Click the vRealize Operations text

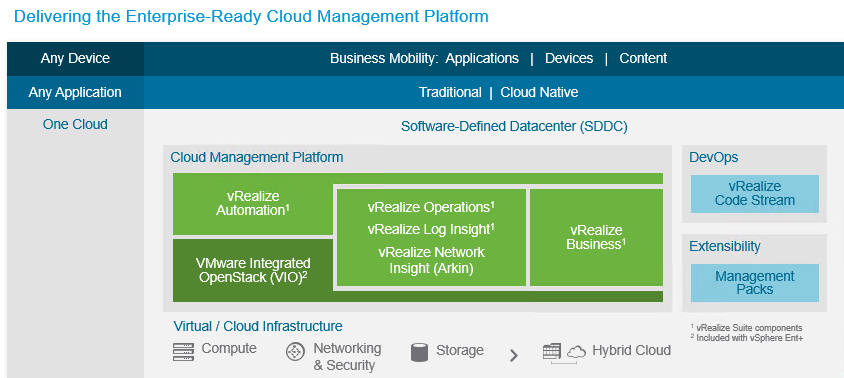(431, 207)
